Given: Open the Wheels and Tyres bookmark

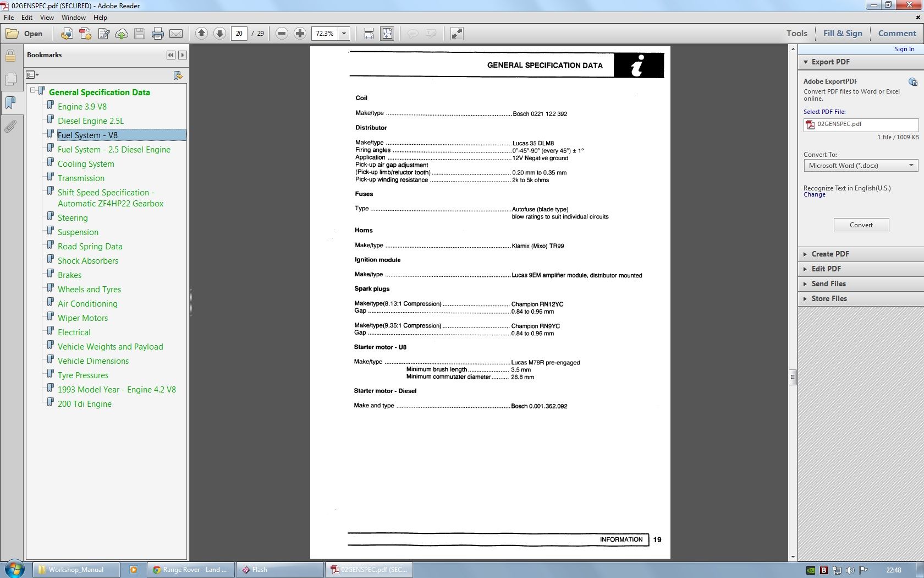Looking at the screenshot, I should pos(89,290).
